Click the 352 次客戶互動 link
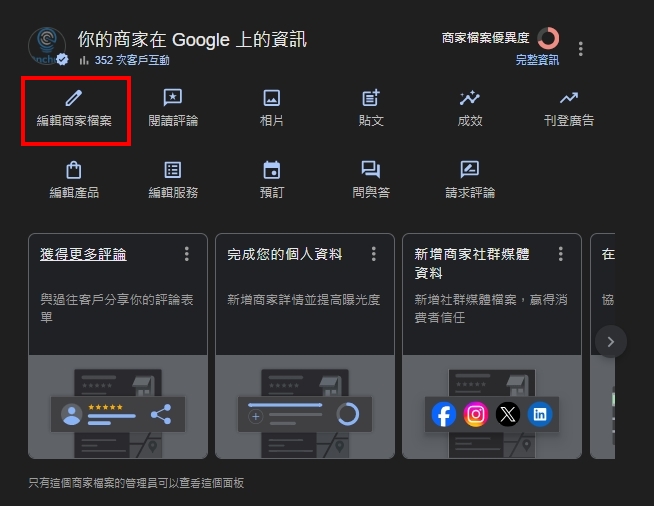The image size is (654, 506). click(132, 60)
